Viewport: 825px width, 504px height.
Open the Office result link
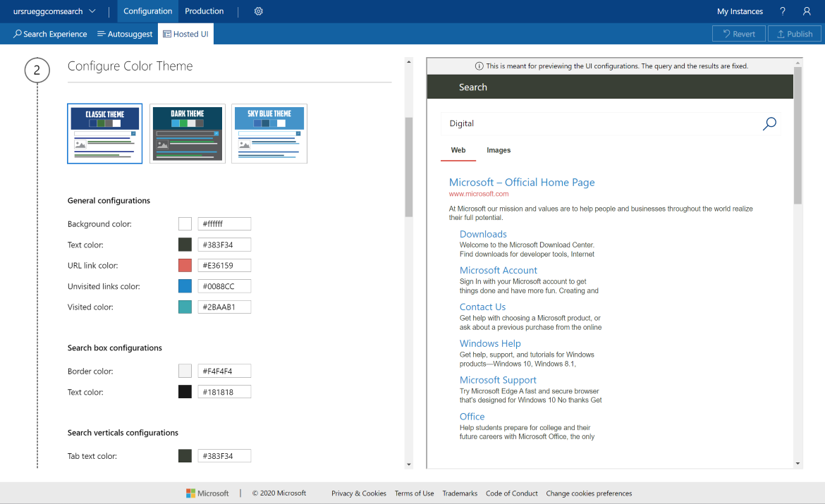[x=472, y=417]
